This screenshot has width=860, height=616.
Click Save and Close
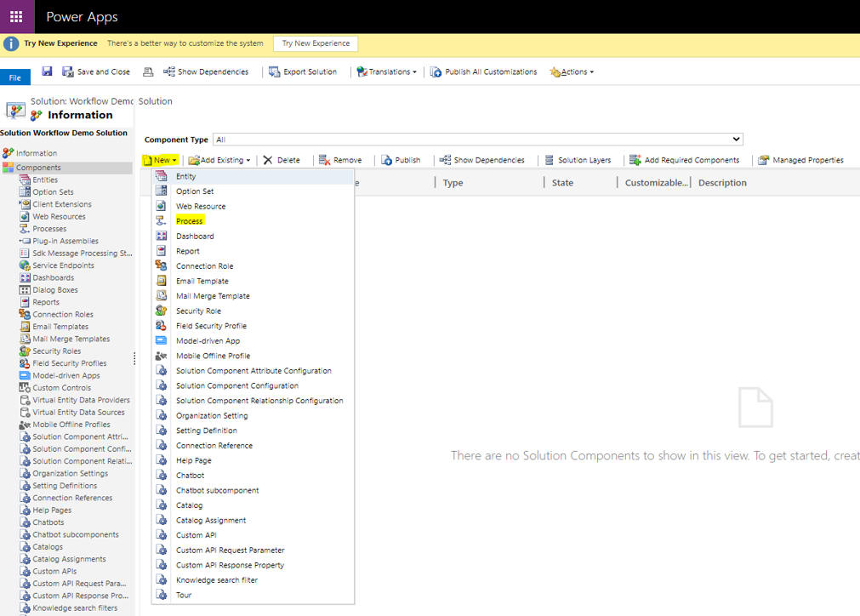coord(96,71)
